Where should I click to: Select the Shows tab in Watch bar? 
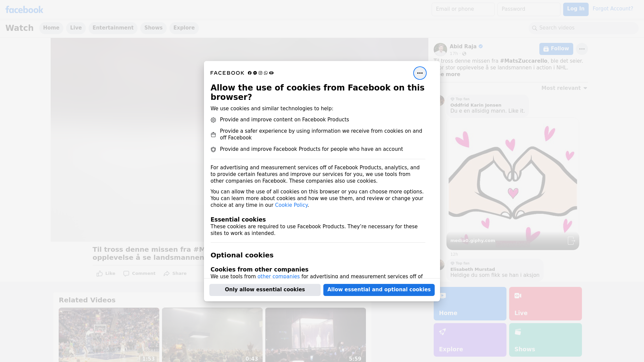[x=153, y=28]
